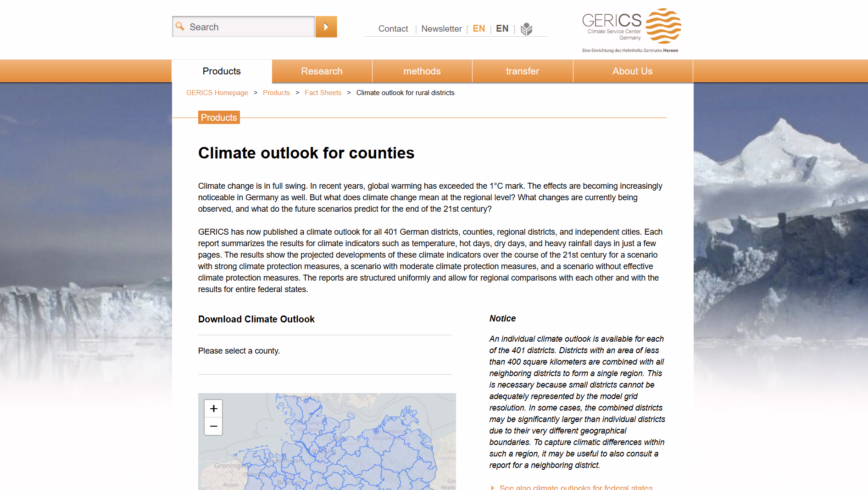Viewport: 868px width, 490px height.
Task: Open climate outlooks for federal states
Action: click(576, 488)
